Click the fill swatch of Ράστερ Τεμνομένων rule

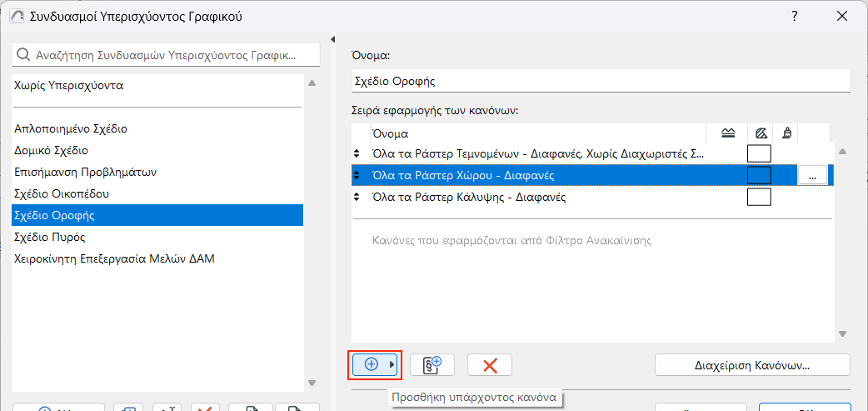(x=759, y=153)
